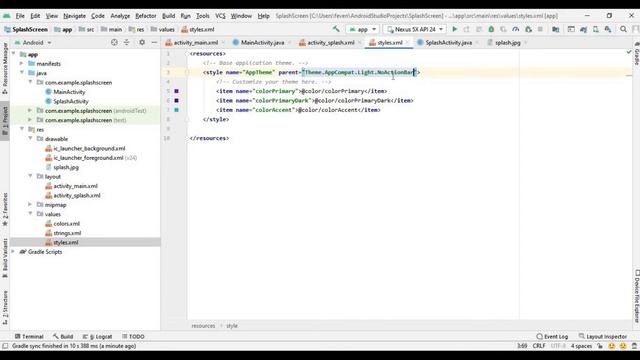Screen dimensions: 640x360
Task: Expand the mipmap folder
Action: [x=30, y=204]
